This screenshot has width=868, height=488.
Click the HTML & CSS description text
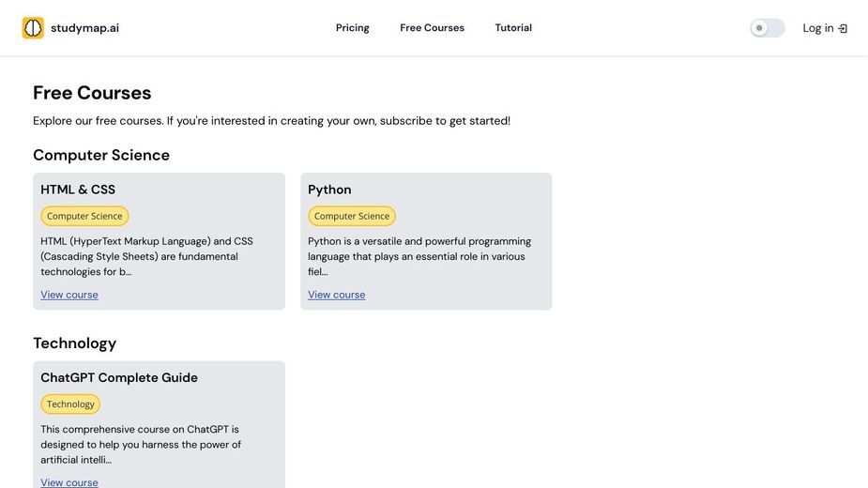coord(146,256)
